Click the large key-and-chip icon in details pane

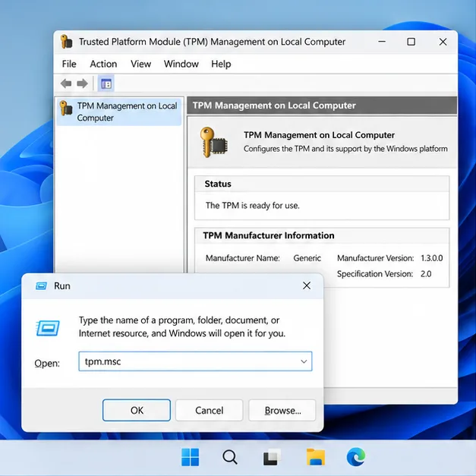(x=214, y=143)
